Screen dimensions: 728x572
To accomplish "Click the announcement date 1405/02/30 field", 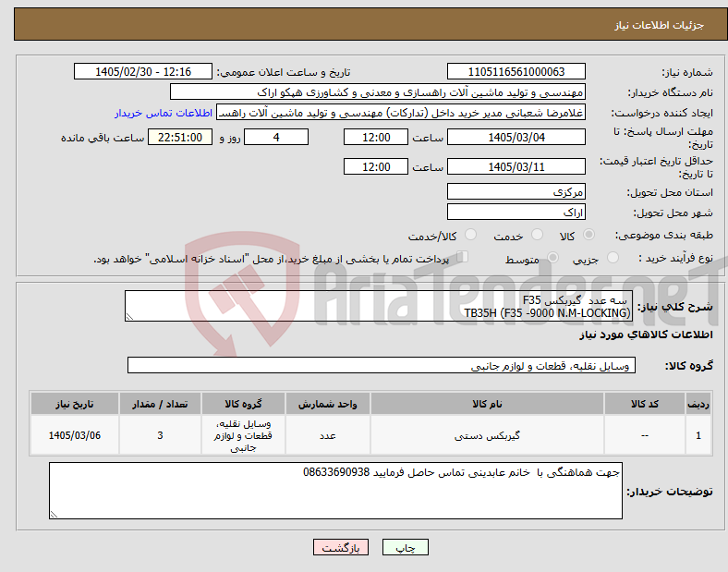I will pos(143,71).
